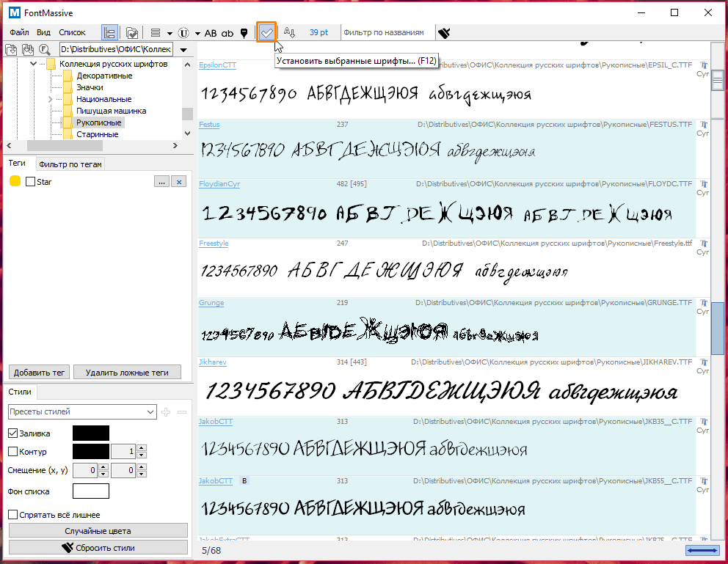Image resolution: width=728 pixels, height=564 pixels.
Task: Enable the Контур outline checkbox
Action: [x=12, y=451]
